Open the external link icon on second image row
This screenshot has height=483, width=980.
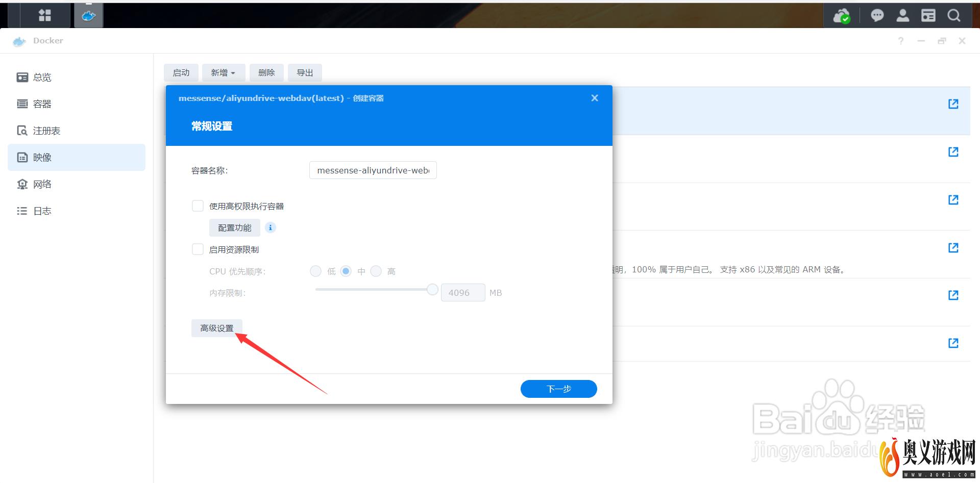coord(953,152)
